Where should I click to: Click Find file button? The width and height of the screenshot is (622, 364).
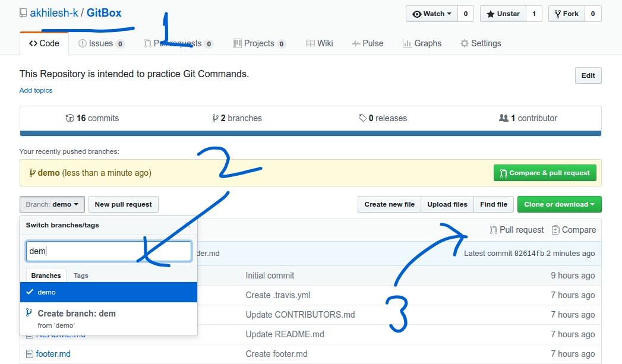coord(494,204)
